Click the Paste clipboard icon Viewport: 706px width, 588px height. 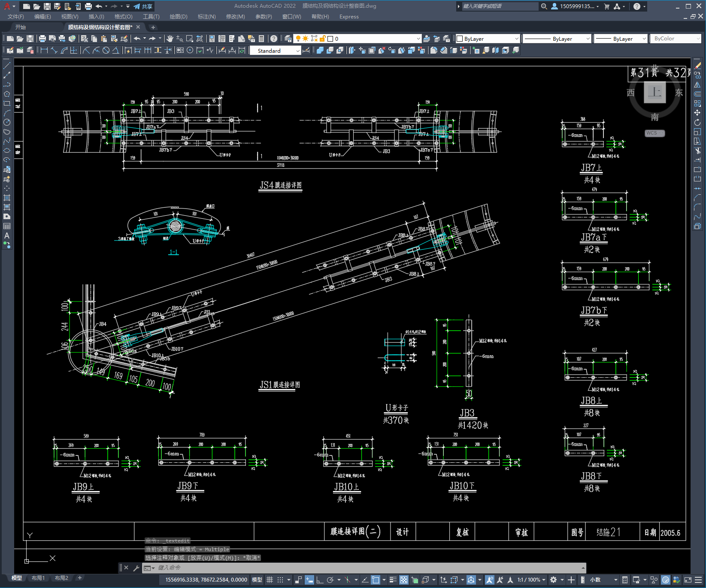(x=104, y=39)
